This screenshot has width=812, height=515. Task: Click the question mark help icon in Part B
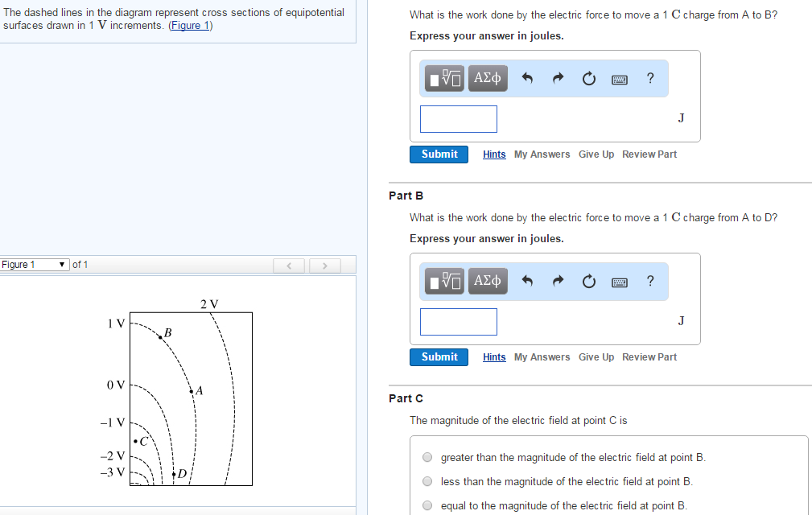(649, 281)
